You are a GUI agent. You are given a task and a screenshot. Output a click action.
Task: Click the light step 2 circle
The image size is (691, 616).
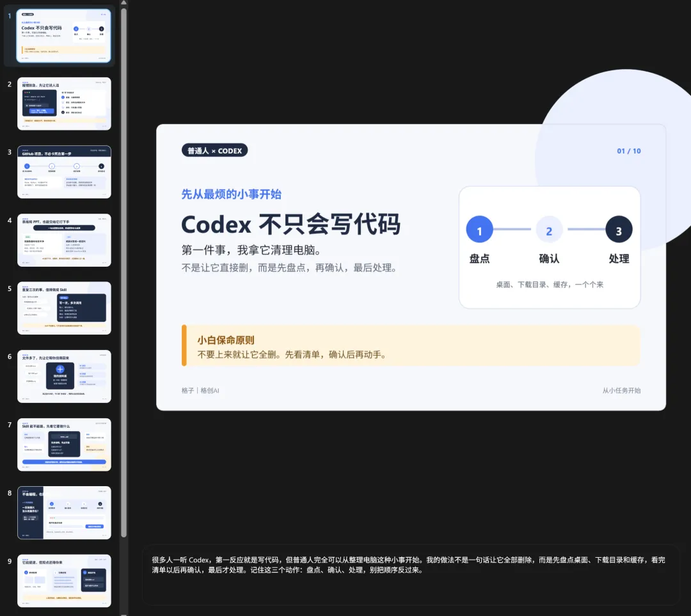[549, 229]
